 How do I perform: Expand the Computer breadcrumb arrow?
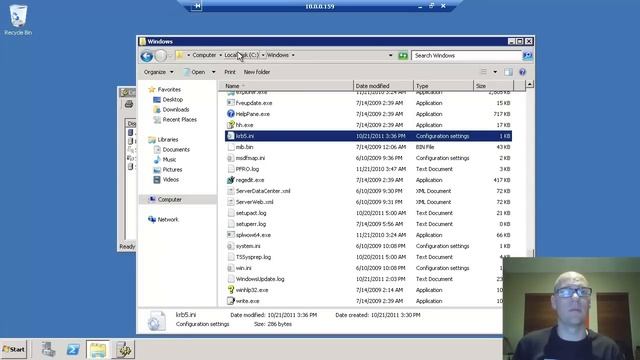220,55
